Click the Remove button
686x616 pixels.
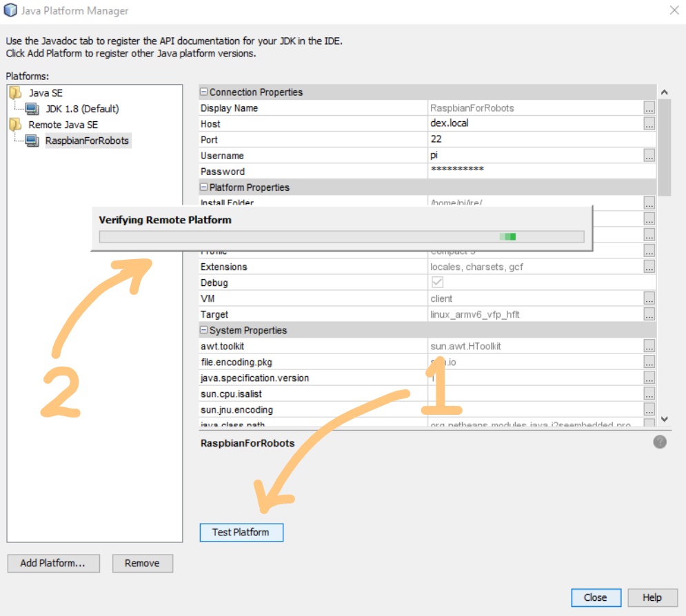(x=142, y=563)
